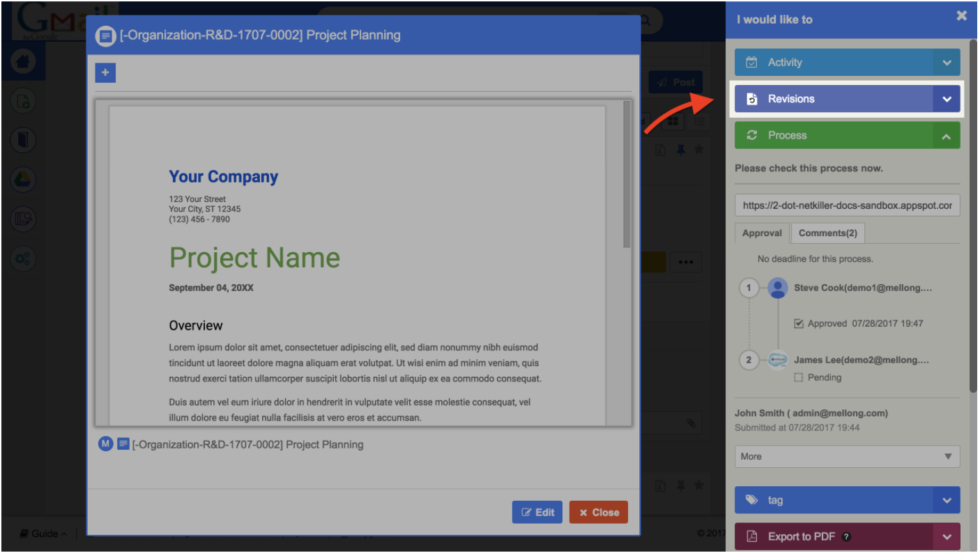Switch to the Approval tab
Viewport: 980px width, 553px height.
click(762, 233)
